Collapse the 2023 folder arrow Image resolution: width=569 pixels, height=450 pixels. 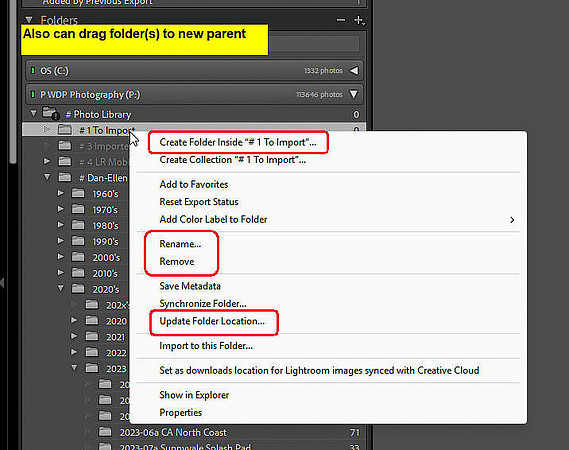pyautogui.click(x=74, y=368)
